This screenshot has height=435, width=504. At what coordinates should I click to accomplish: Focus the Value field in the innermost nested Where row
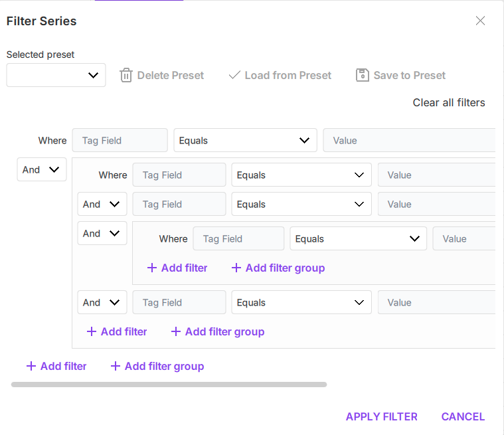point(464,238)
